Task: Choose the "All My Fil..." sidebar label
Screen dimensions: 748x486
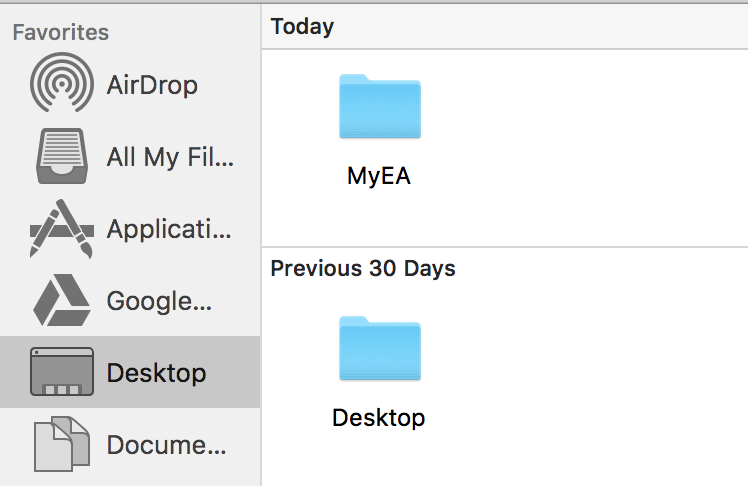Action: click(x=169, y=157)
